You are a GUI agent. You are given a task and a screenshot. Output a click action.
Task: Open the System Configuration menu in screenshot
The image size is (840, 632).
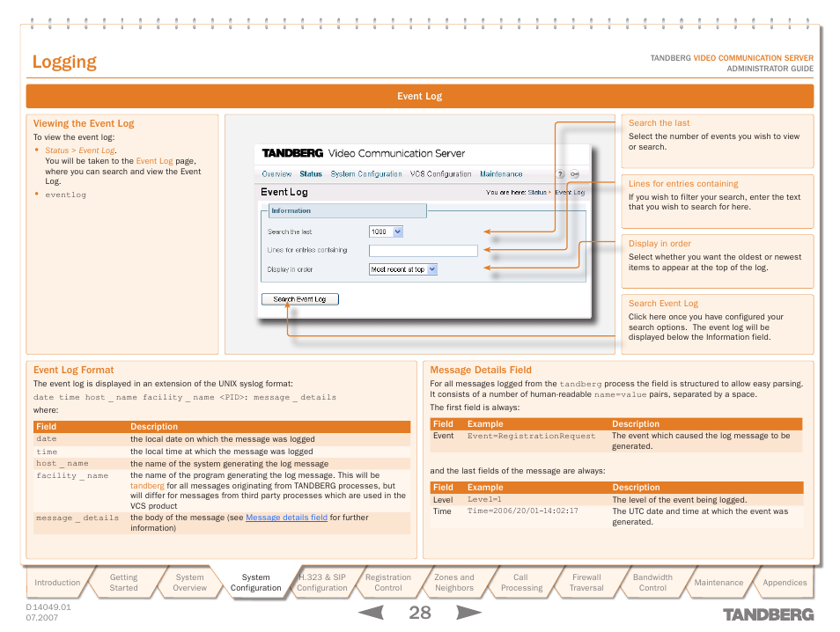366,174
